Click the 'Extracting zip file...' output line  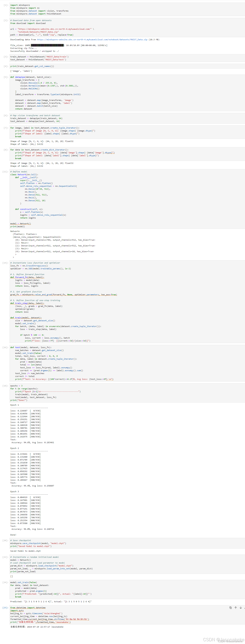(x=23, y=48)
